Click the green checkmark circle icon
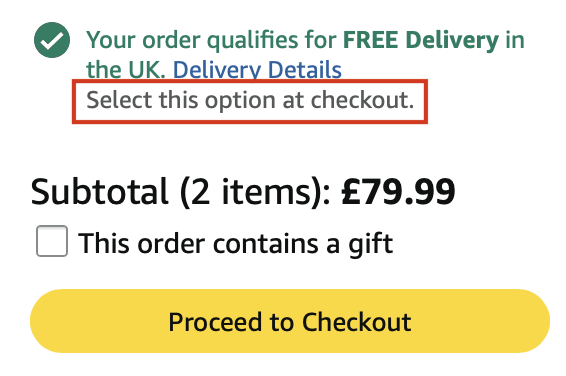This screenshot has height=376, width=566. [52, 40]
